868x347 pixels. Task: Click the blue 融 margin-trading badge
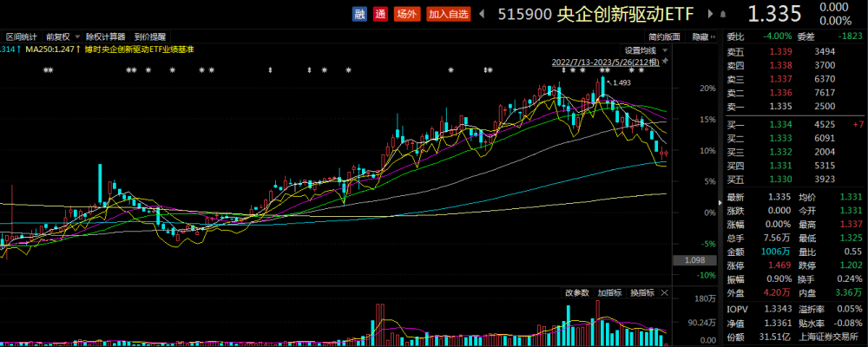pyautogui.click(x=360, y=15)
